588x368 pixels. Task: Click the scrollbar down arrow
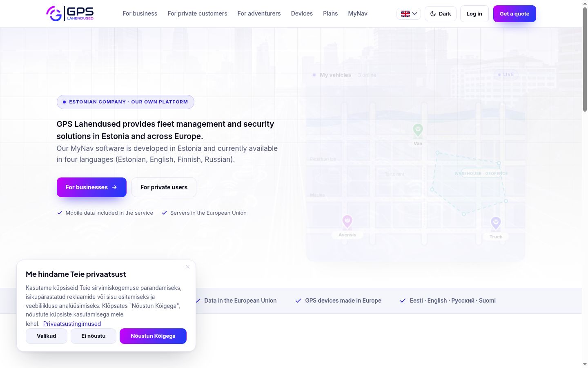pos(585,364)
